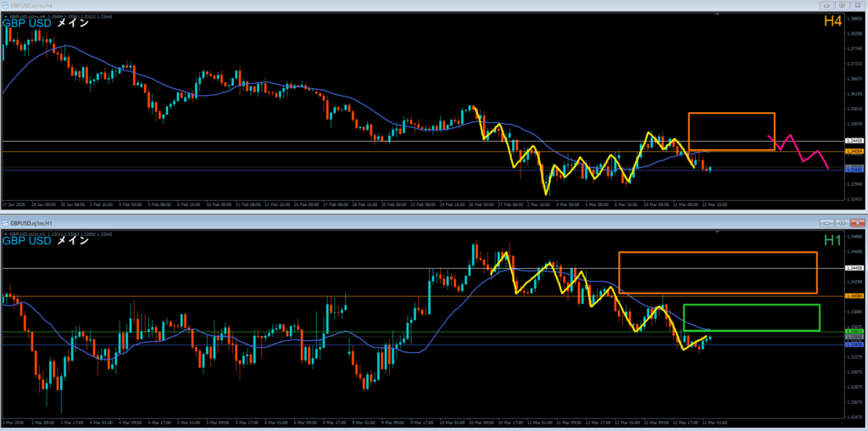Click the white 1.34458 price tag in the H1 chart
This screenshot has width=868, height=431.
(x=854, y=268)
